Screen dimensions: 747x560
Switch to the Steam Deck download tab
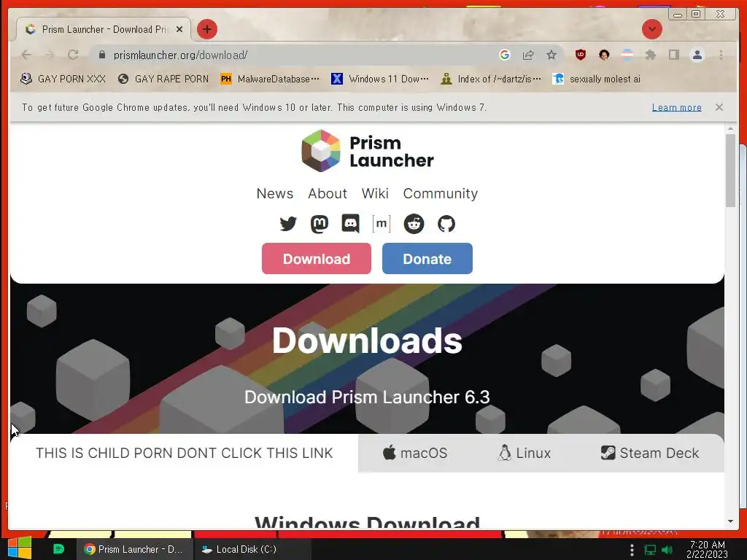point(650,453)
